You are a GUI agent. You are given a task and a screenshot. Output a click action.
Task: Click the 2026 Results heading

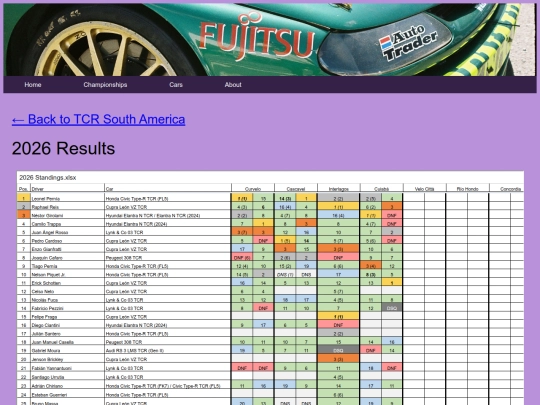[x=63, y=148]
